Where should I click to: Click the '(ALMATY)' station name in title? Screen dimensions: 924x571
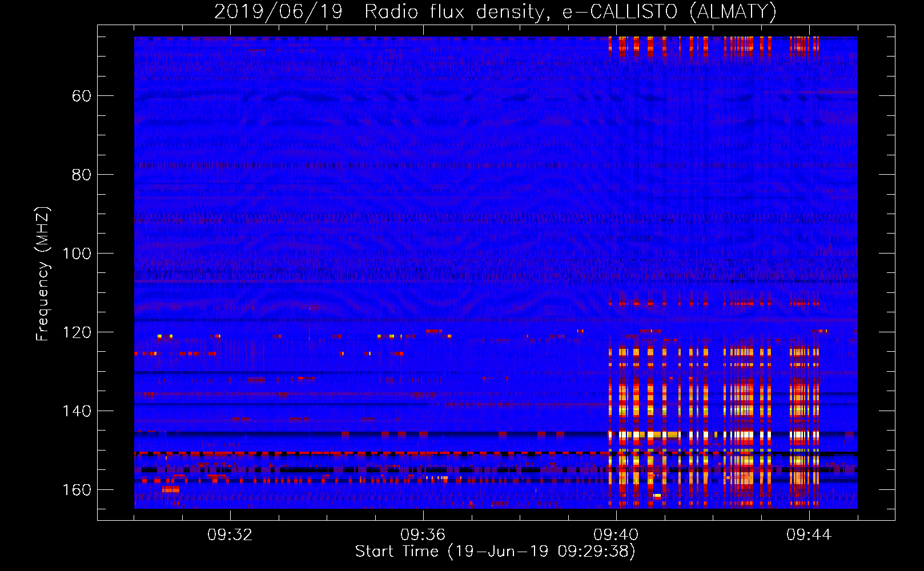click(733, 11)
